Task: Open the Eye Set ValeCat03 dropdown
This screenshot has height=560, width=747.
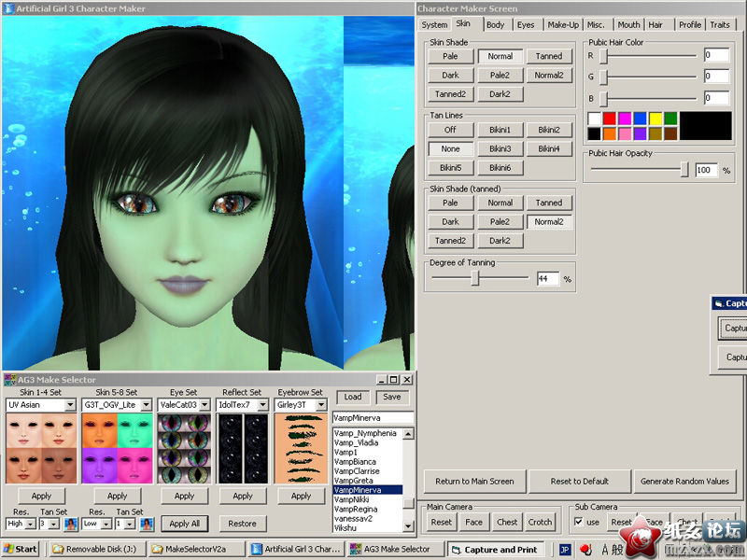Action: 204,405
